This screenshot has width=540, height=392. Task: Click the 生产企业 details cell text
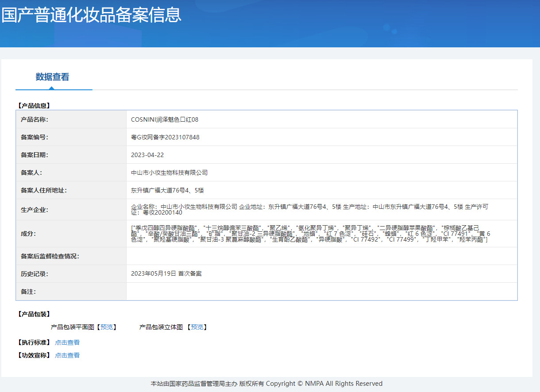point(309,210)
